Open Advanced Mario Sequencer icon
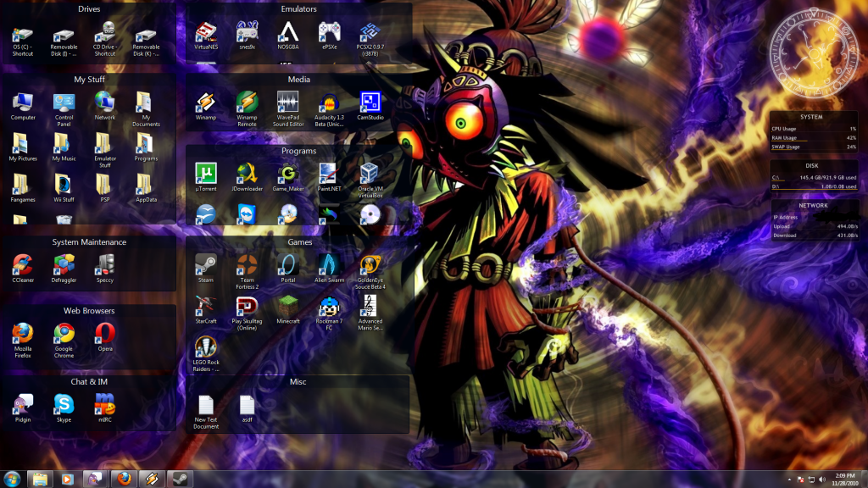The height and width of the screenshot is (488, 868). (370, 313)
